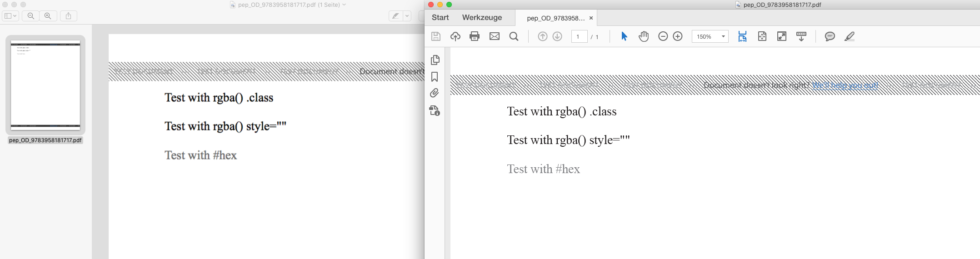
Task: Open the search magnifier in Acrobat
Action: tap(514, 36)
